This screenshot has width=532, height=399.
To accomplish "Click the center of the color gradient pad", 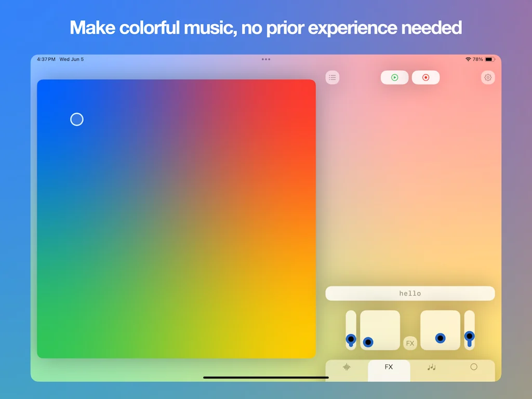I will coord(176,218).
